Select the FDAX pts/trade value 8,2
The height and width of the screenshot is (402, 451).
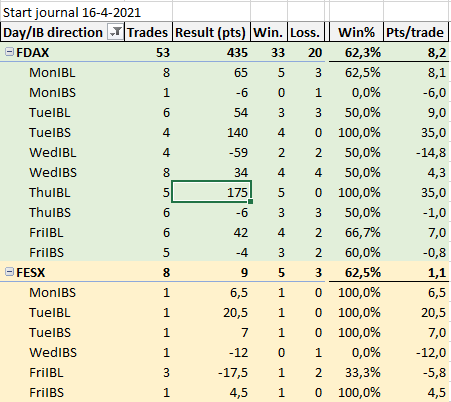coord(437,52)
